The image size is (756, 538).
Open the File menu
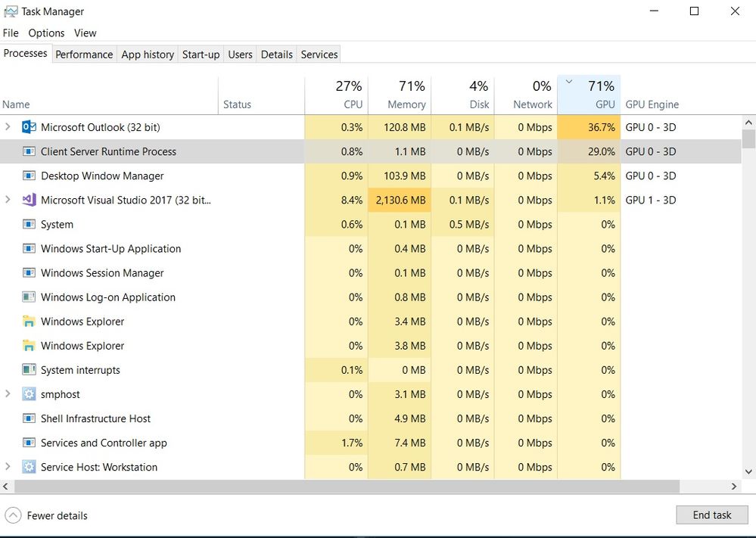point(11,33)
